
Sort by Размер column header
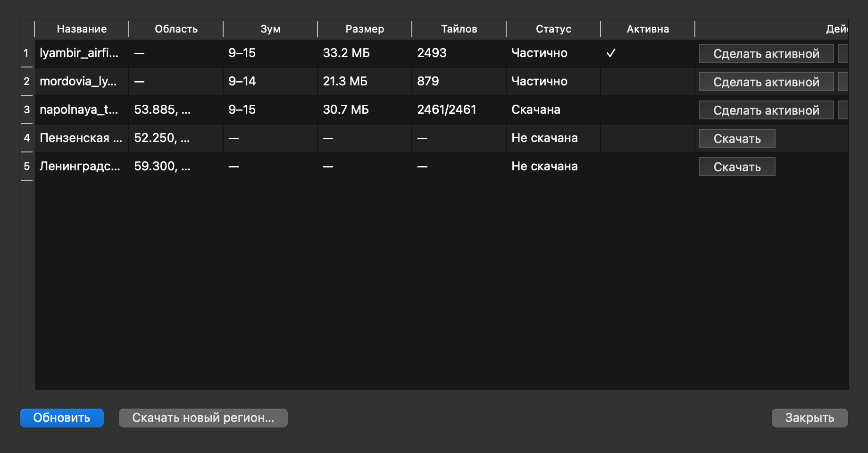[x=365, y=29]
